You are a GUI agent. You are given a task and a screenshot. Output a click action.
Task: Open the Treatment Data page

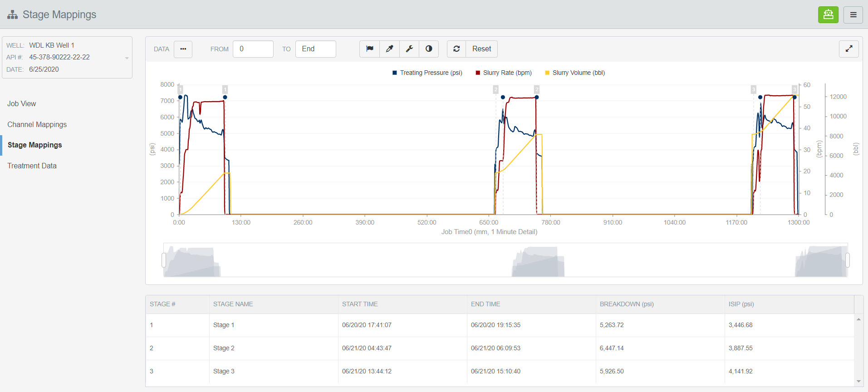[x=32, y=166]
